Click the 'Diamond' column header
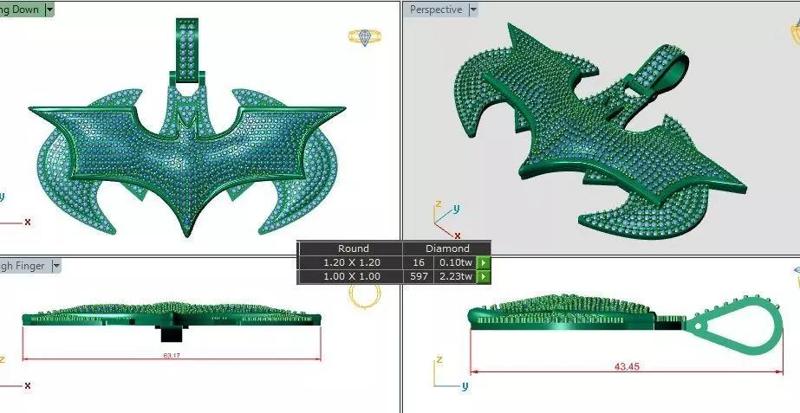This screenshot has height=413, width=800. coord(447,249)
